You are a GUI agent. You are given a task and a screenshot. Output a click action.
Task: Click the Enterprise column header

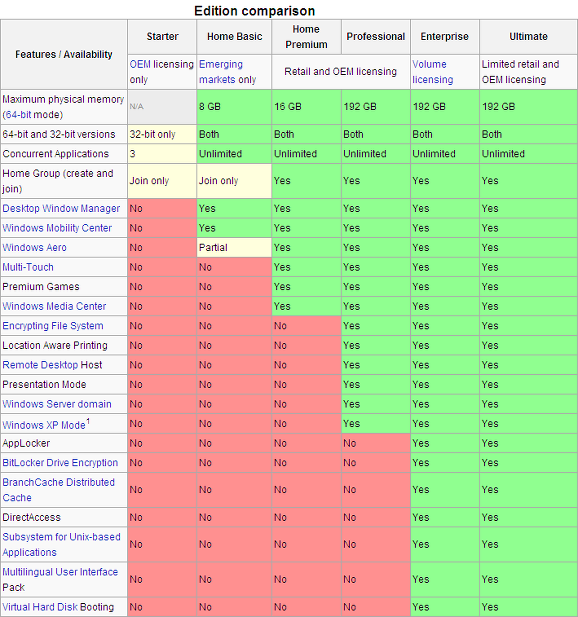(x=445, y=37)
